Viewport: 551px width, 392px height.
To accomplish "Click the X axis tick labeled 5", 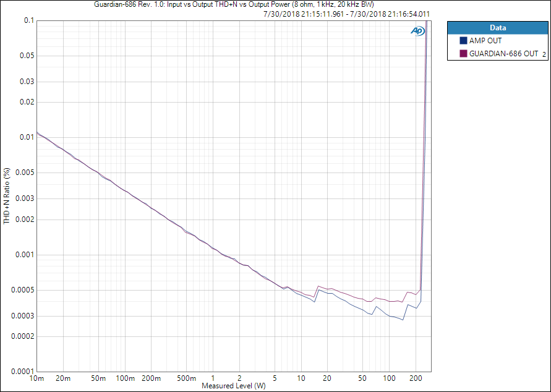I will [275, 378].
